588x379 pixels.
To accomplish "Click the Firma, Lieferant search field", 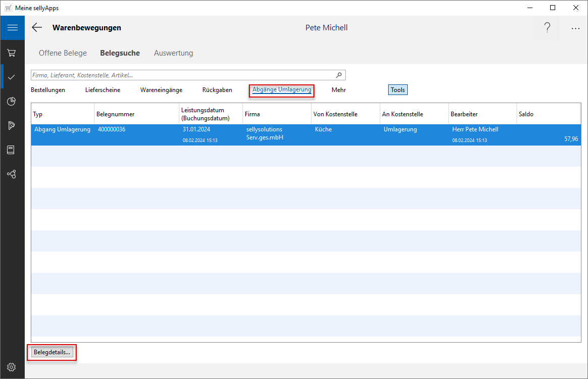I will 182,75.
